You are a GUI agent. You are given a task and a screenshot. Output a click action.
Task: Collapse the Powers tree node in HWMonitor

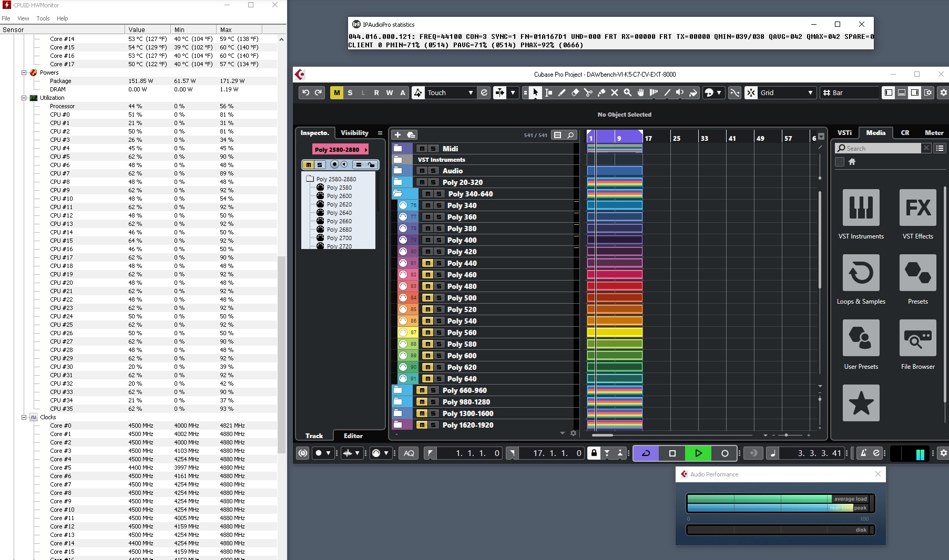pos(24,72)
